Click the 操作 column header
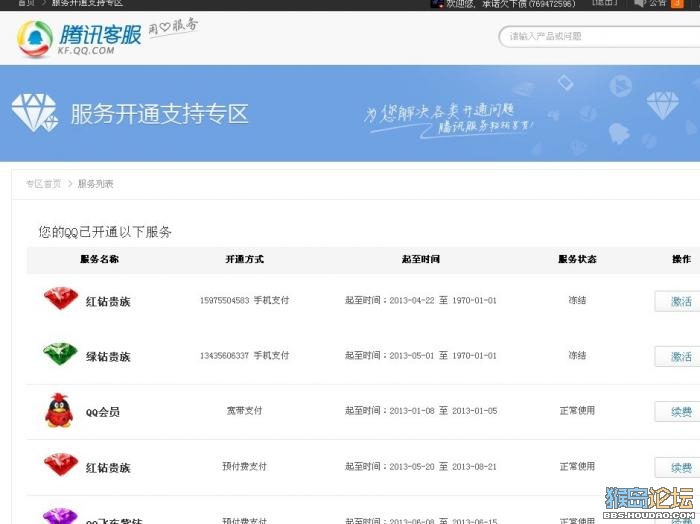700x524 pixels. 681,259
